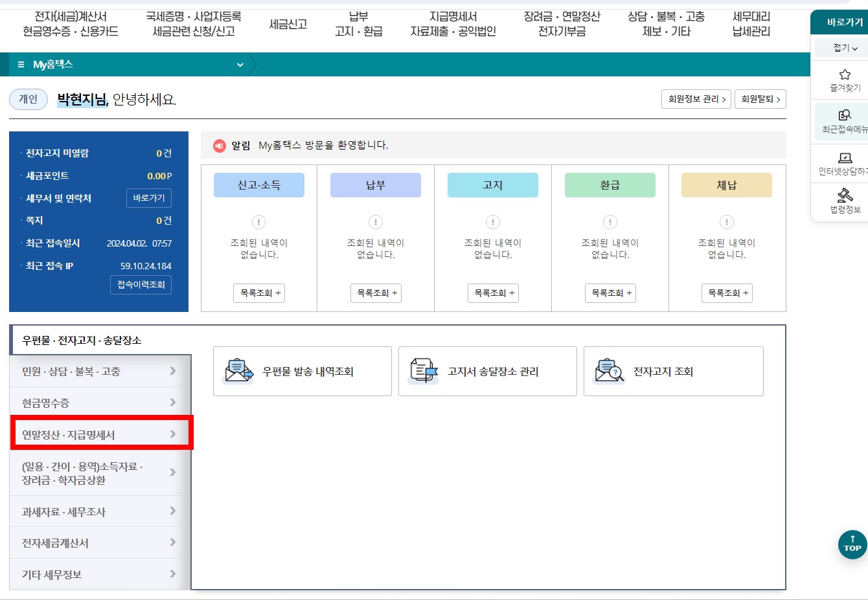This screenshot has height=600, width=868.
Task: Expand the 현금영수증 section in left menu
Action: coord(100,401)
